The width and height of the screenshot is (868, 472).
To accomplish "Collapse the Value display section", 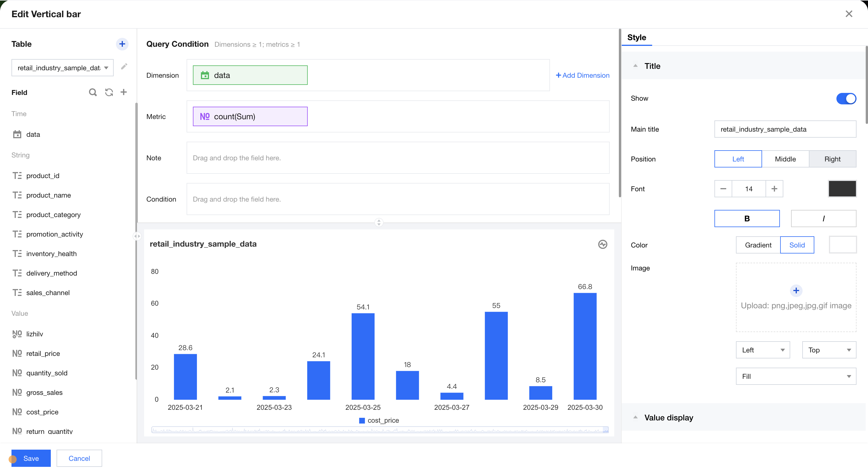I will tap(635, 418).
